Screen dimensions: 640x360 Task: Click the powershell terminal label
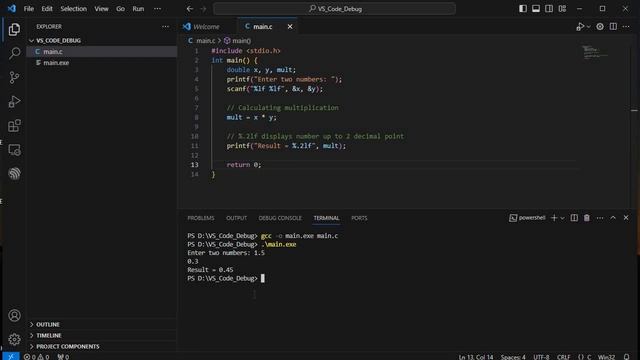(x=527, y=218)
